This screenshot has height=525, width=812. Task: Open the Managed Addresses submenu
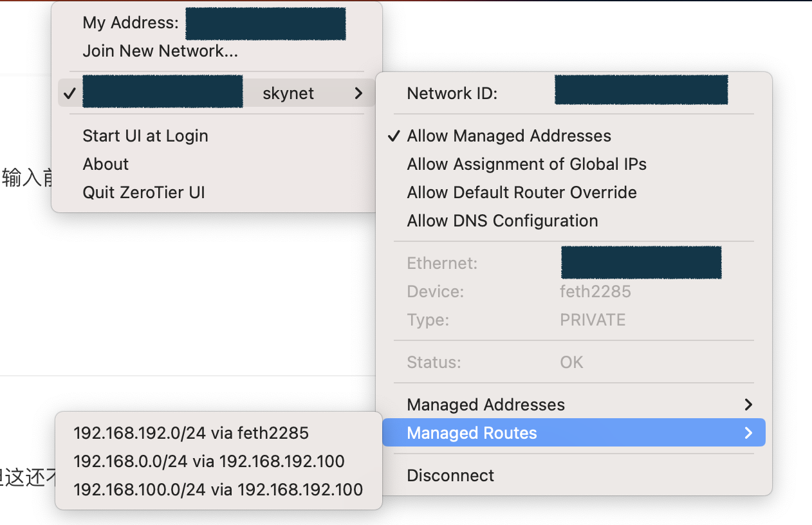point(574,405)
